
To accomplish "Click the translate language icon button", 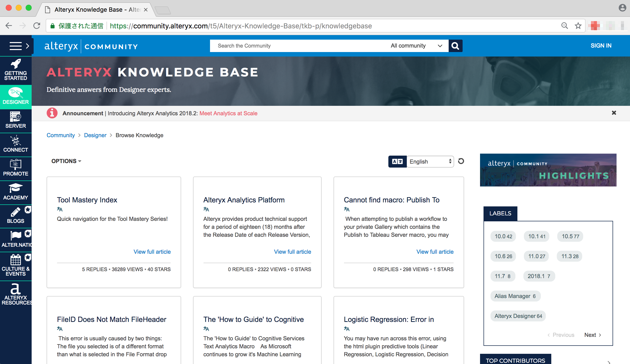I will point(397,161).
